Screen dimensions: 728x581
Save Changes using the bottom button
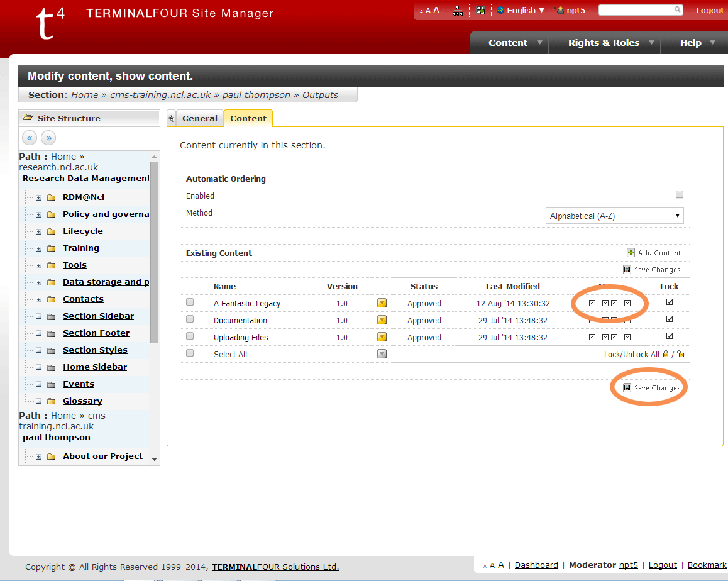651,388
